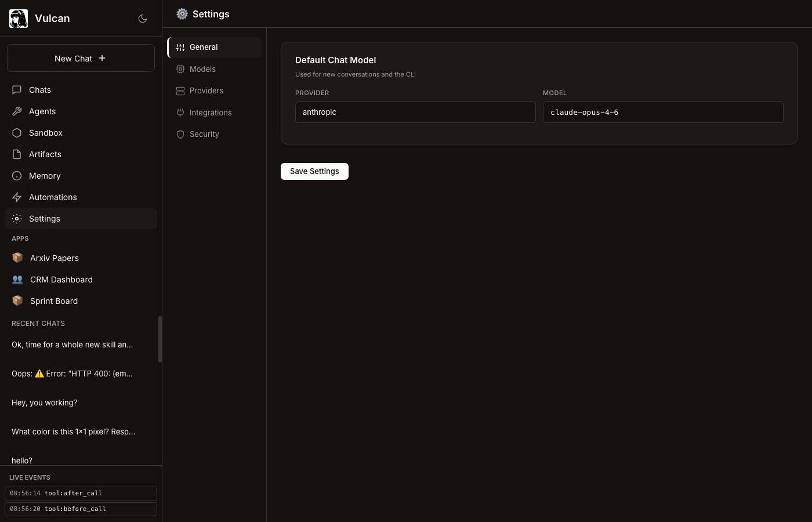The width and height of the screenshot is (812, 522).
Task: Click the Automations lightning bolt icon
Action: tap(17, 197)
